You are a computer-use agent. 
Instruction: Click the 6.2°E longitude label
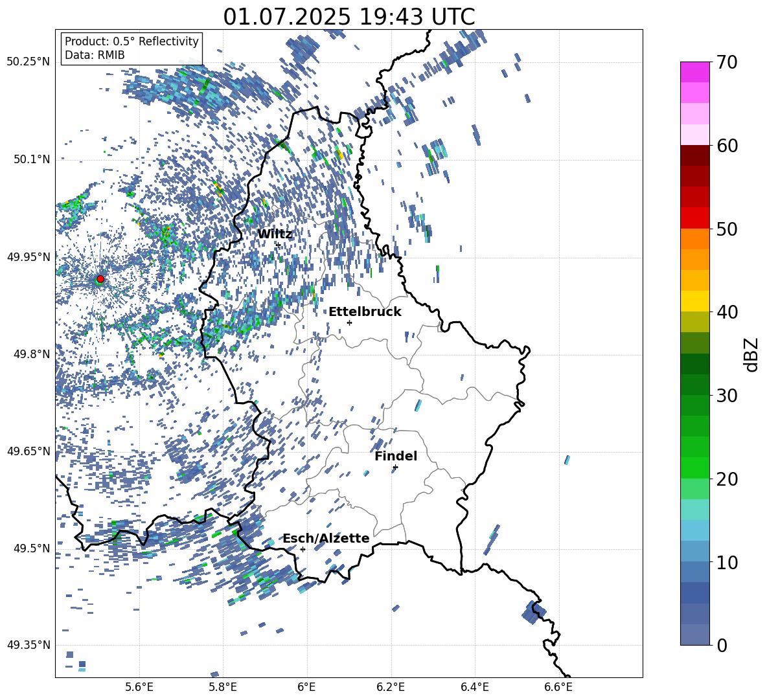pos(391,687)
